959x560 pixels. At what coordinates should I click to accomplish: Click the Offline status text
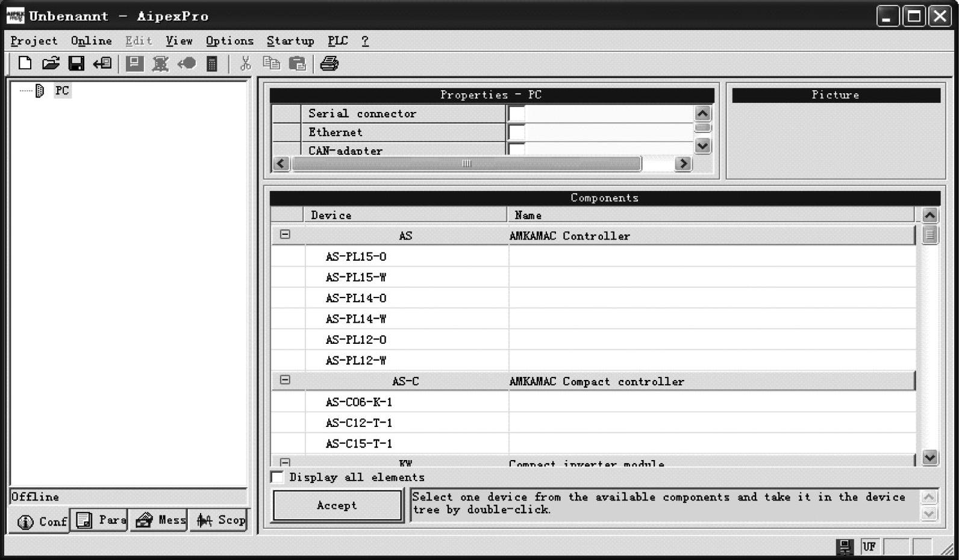click(x=35, y=497)
